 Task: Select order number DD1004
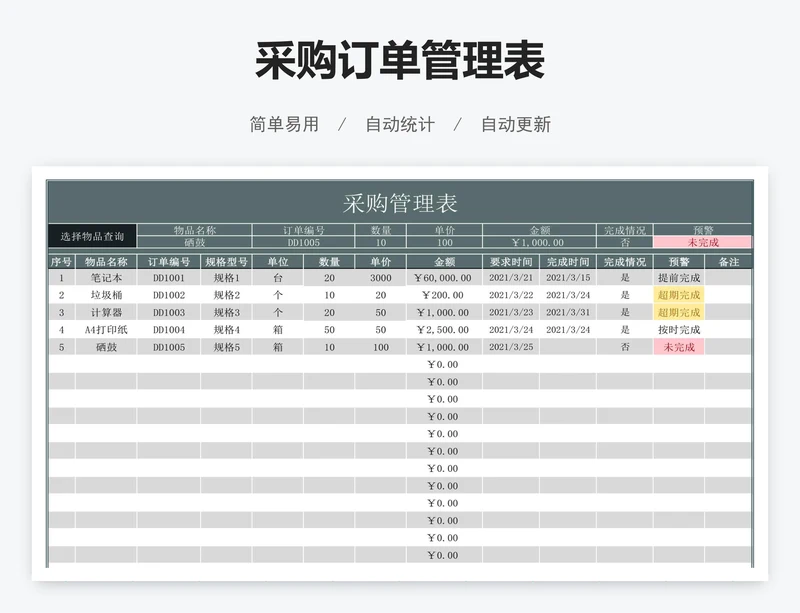pyautogui.click(x=169, y=330)
